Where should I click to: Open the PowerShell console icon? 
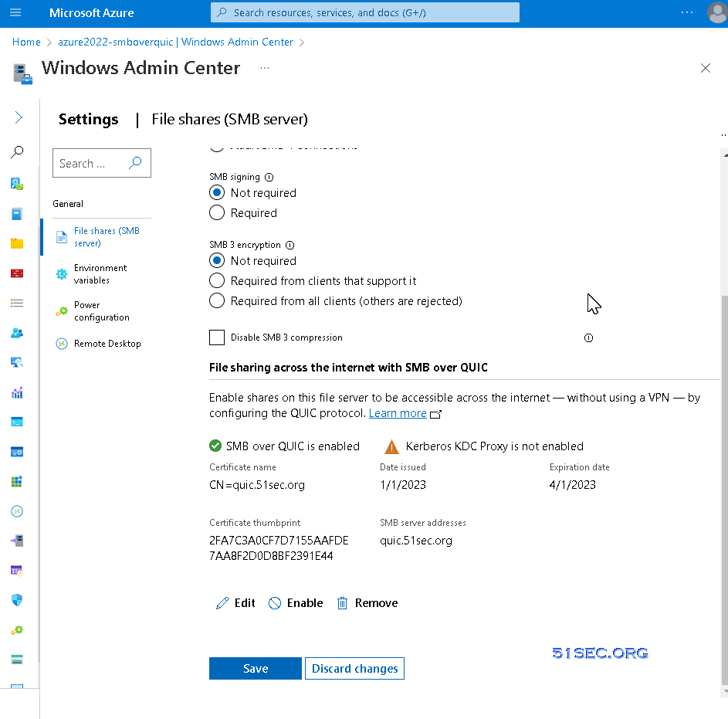point(17,422)
